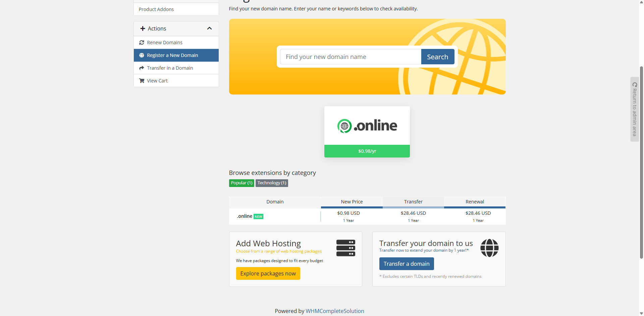Click Explore packages now button
Screen dimensions: 644x316
[x=268, y=273]
